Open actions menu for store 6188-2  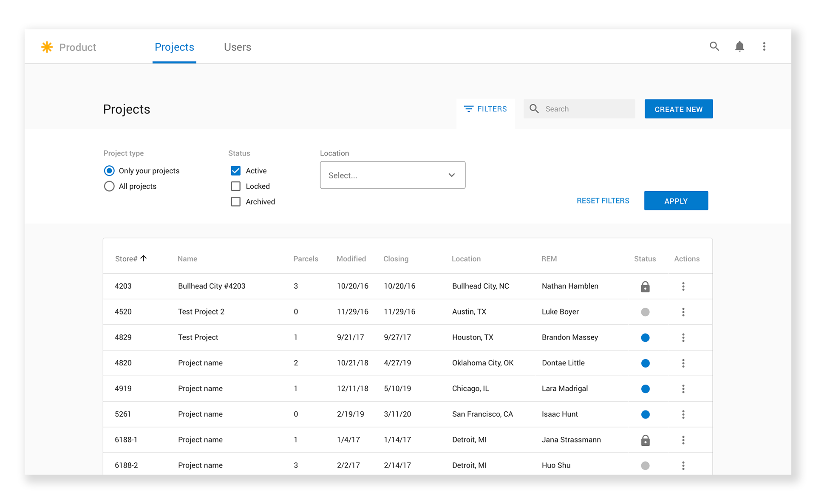(683, 465)
